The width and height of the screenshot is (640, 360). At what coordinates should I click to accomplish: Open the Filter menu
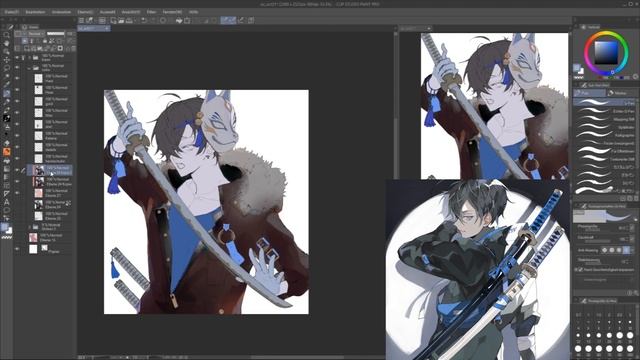(151, 12)
